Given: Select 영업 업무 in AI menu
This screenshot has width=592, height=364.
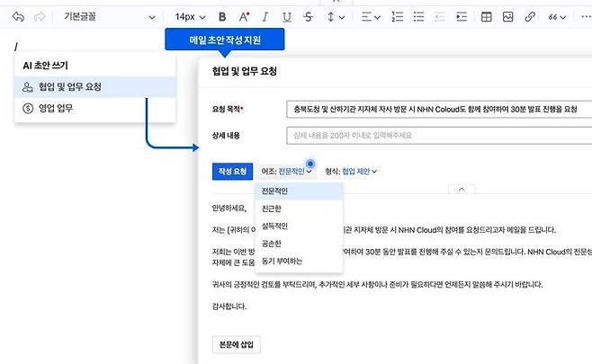Looking at the screenshot, I should 94,109.
